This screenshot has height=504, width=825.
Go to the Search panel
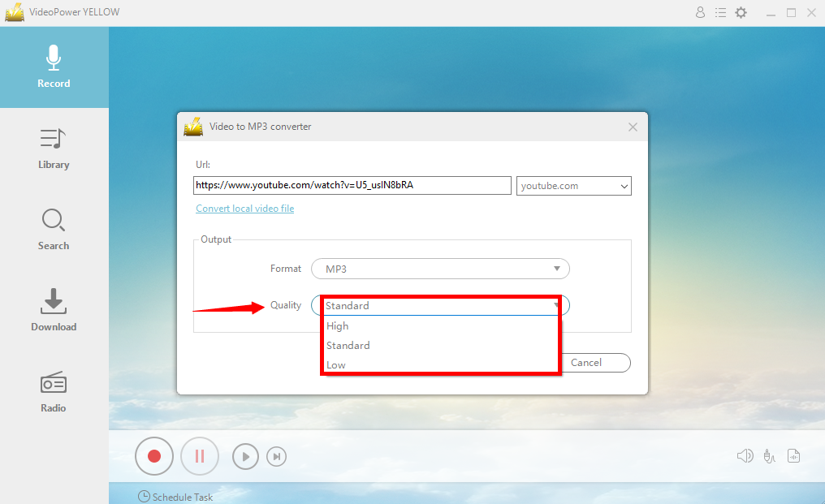click(x=54, y=230)
